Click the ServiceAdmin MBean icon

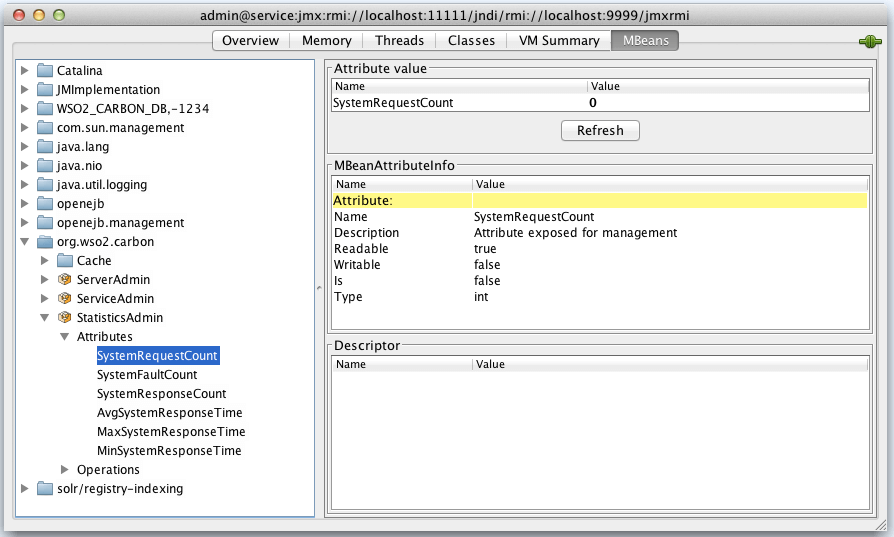[65, 299]
